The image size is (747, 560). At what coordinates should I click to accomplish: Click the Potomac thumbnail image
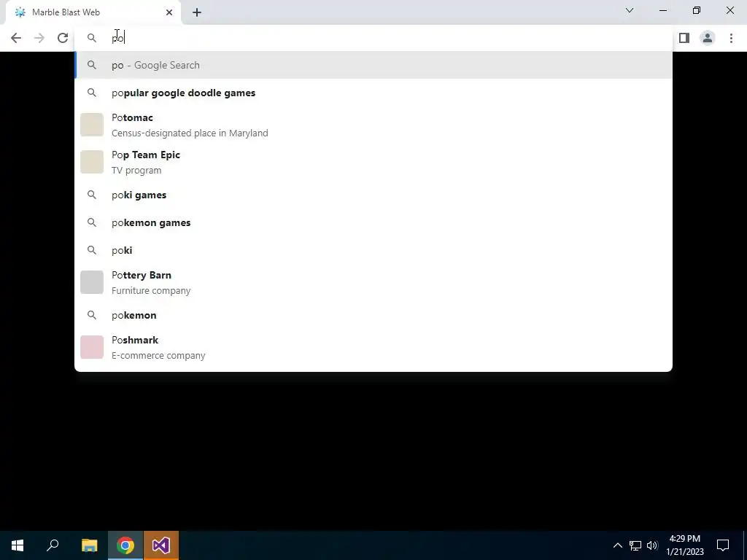tap(92, 125)
